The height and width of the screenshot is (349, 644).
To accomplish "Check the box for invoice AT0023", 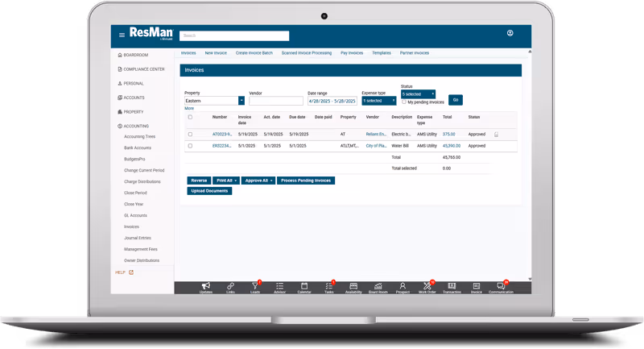I will pos(190,135).
